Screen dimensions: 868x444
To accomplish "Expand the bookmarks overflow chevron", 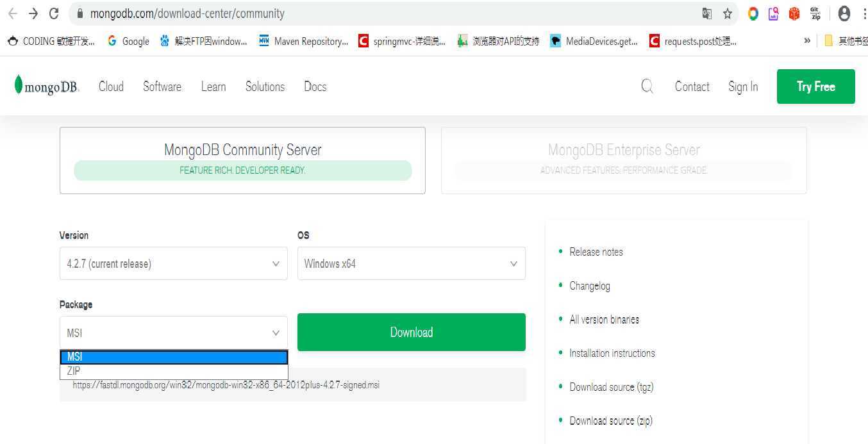I will point(806,41).
